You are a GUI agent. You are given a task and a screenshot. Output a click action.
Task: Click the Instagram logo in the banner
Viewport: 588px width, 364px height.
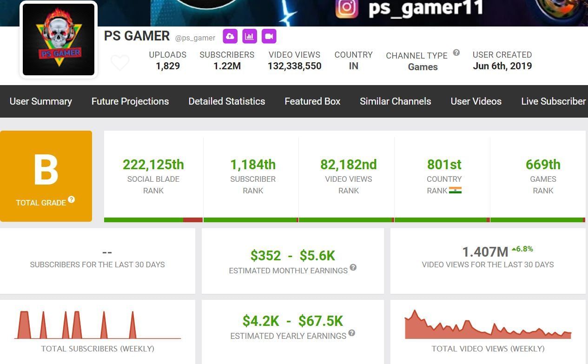(347, 8)
